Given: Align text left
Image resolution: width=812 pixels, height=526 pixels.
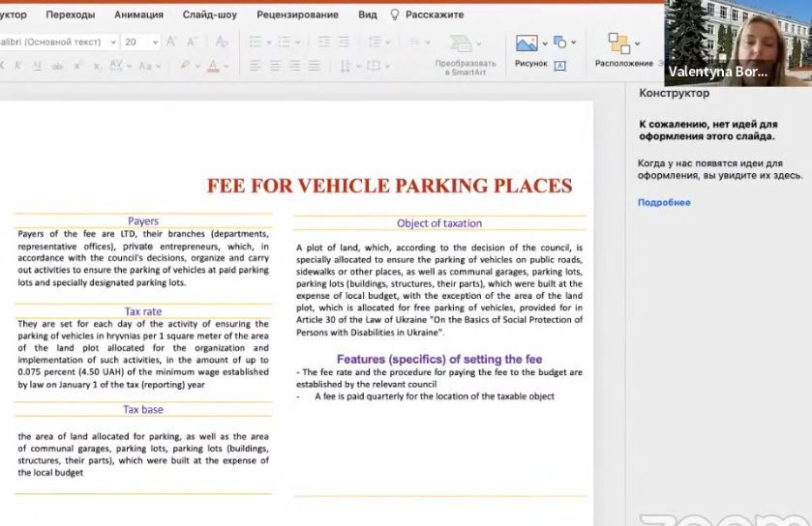Looking at the screenshot, I should coord(255,66).
